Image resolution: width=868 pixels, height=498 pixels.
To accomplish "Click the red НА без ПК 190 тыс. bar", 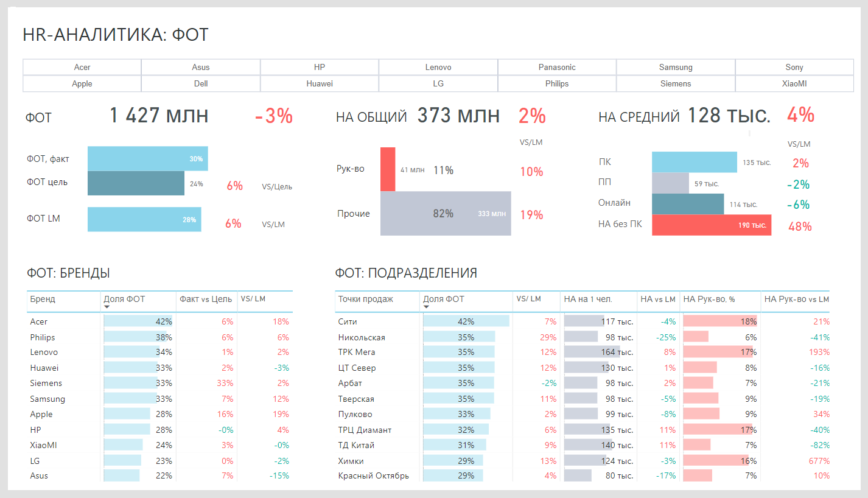I will coord(712,225).
